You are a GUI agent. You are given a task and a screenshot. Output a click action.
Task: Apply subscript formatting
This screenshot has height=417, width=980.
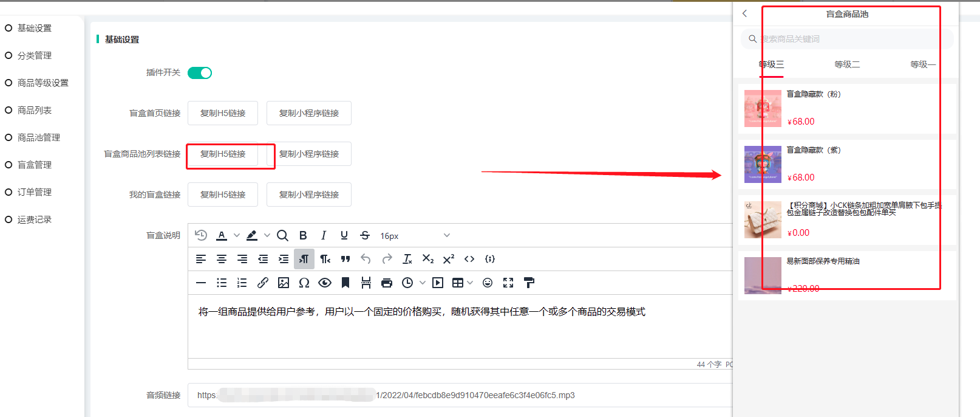pyautogui.click(x=428, y=259)
